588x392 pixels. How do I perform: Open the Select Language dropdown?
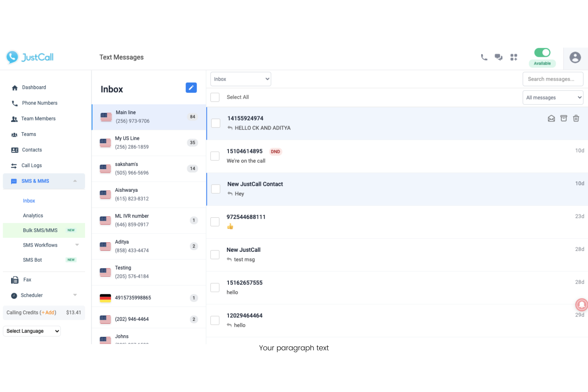click(32, 331)
